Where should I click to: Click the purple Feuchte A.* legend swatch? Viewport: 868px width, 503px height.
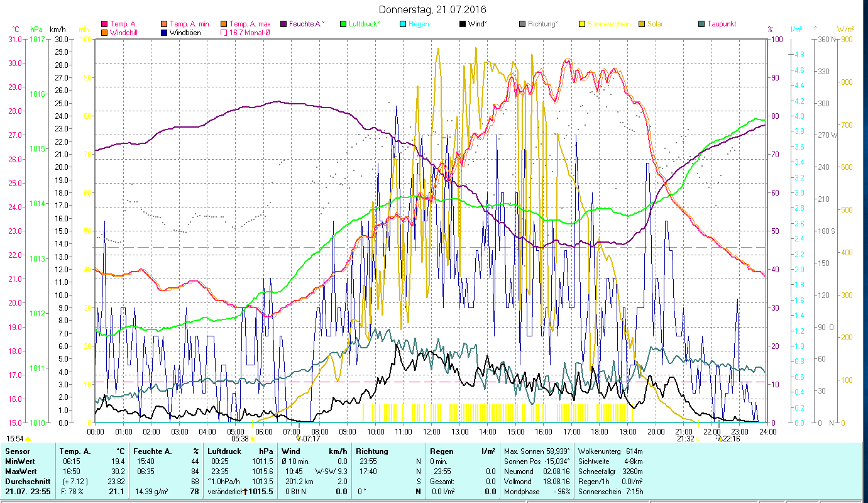[283, 24]
